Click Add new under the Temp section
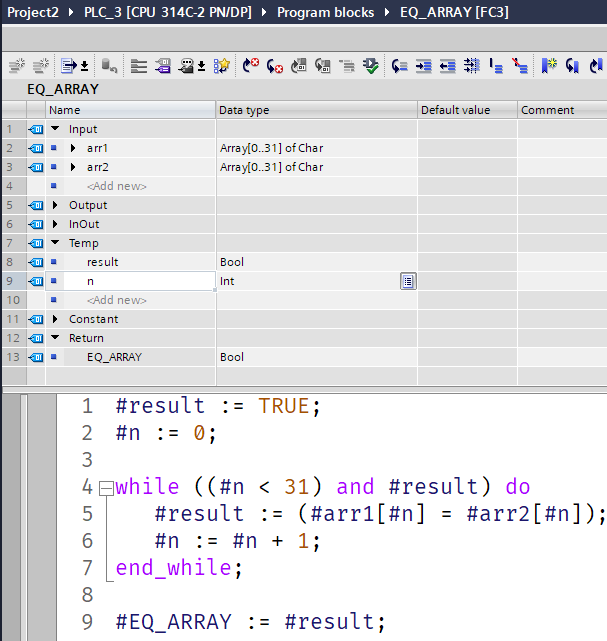Viewport: 607px width, 641px height. [x=116, y=300]
